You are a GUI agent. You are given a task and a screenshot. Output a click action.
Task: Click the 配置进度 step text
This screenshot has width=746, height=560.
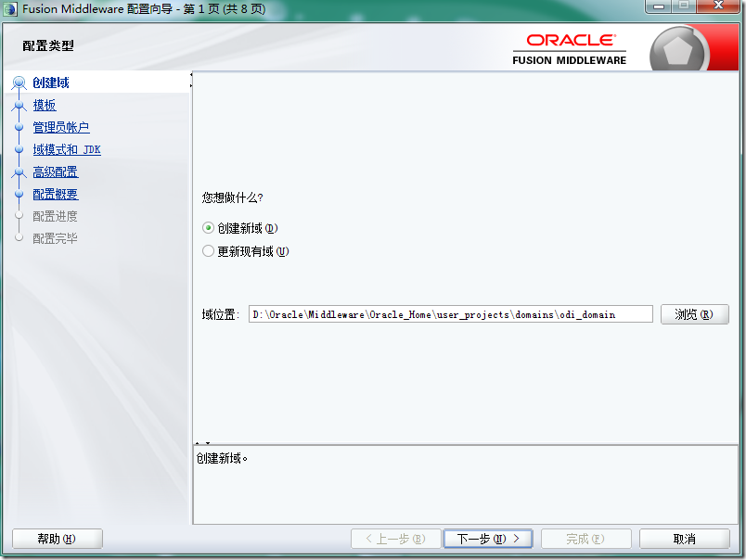pyautogui.click(x=55, y=216)
